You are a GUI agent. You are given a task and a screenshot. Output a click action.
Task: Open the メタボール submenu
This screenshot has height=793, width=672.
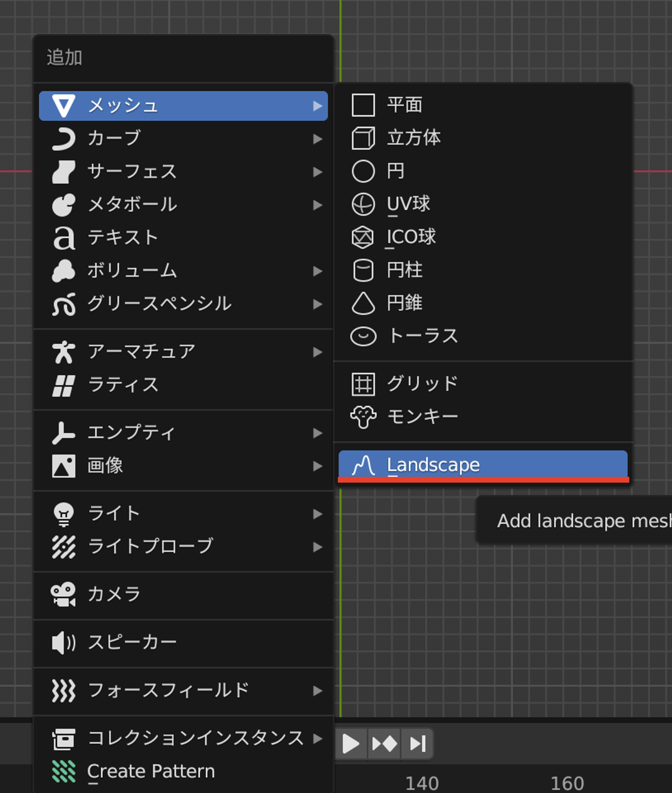point(183,205)
